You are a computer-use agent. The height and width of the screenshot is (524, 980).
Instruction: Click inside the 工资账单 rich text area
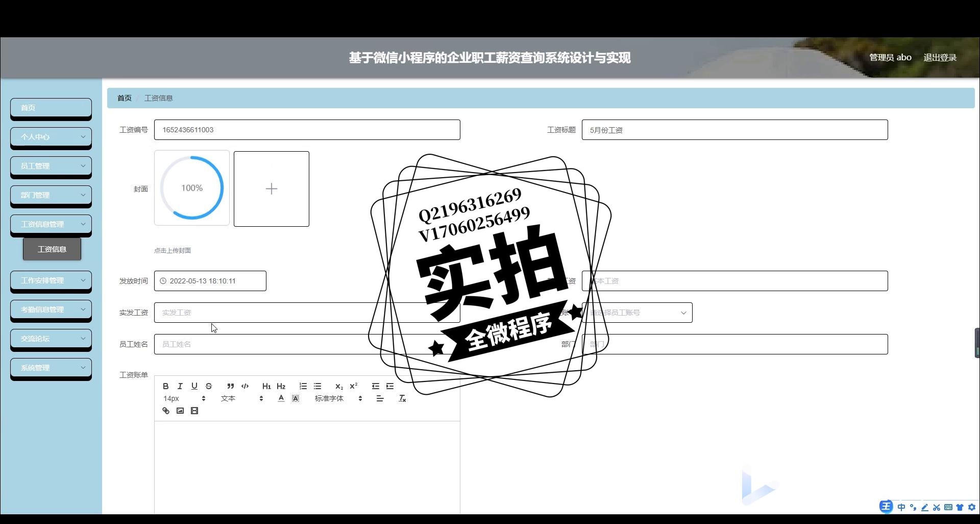click(307, 467)
